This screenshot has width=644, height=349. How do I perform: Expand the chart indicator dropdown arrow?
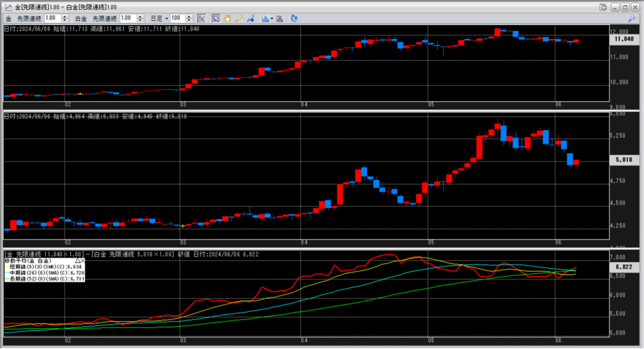[272, 18]
